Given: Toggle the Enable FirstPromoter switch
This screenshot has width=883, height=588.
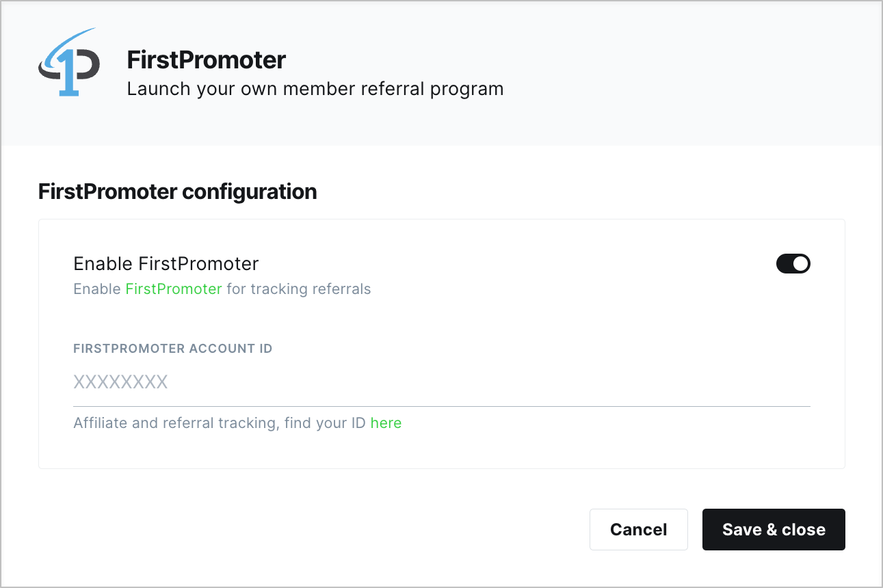Looking at the screenshot, I should [x=793, y=264].
